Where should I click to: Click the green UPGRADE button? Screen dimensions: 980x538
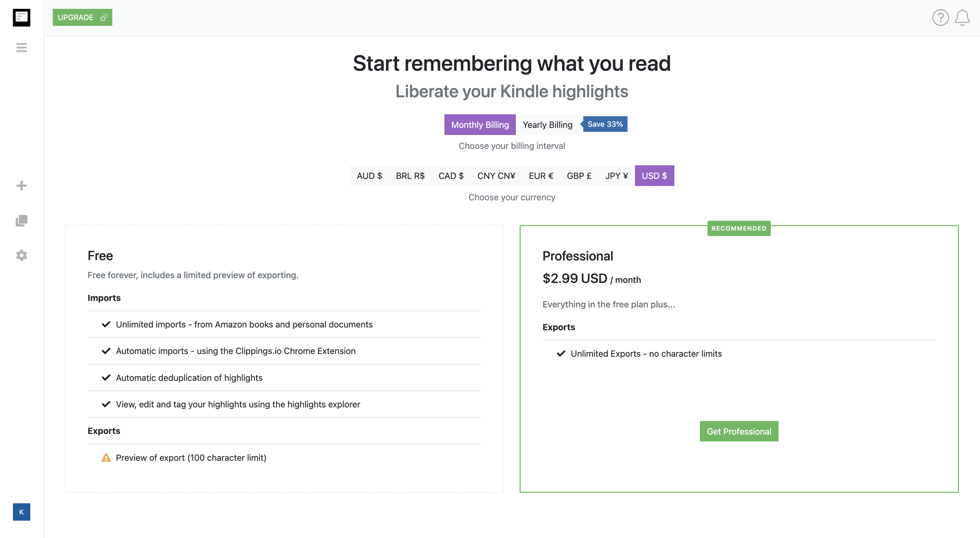[x=82, y=17]
